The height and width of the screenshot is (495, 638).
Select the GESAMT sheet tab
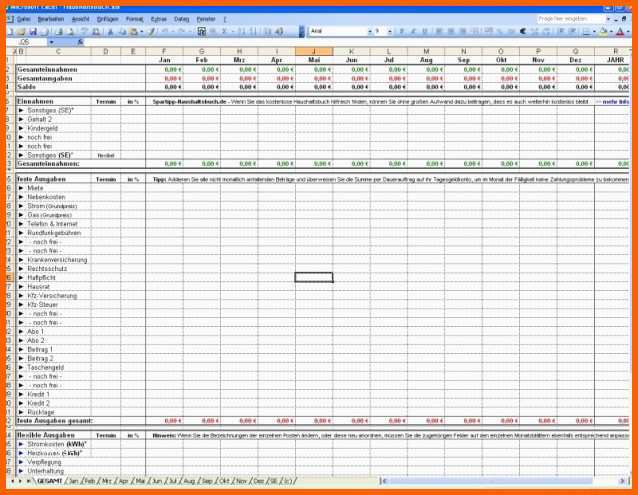50,481
